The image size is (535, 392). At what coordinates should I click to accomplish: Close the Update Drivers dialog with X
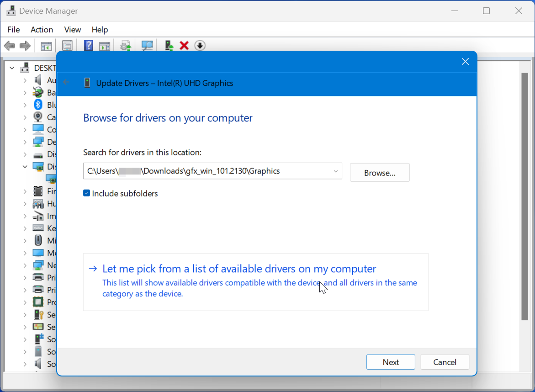(465, 61)
